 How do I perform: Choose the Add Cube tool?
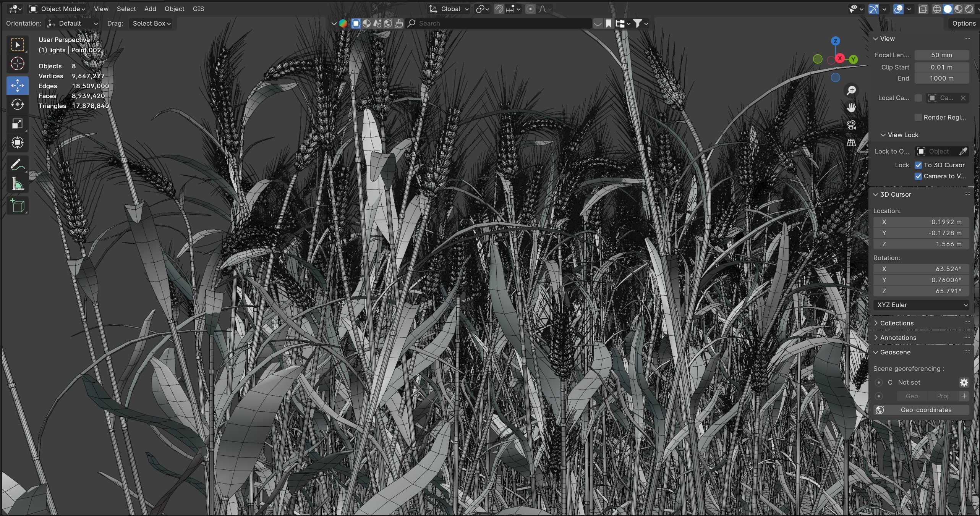pyautogui.click(x=17, y=205)
